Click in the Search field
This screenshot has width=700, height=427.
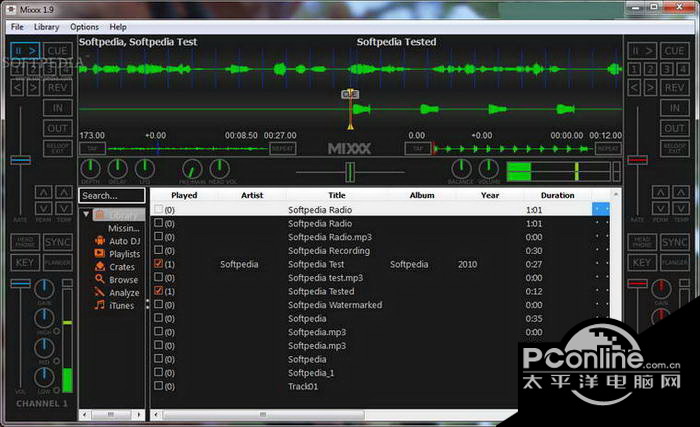click(112, 196)
